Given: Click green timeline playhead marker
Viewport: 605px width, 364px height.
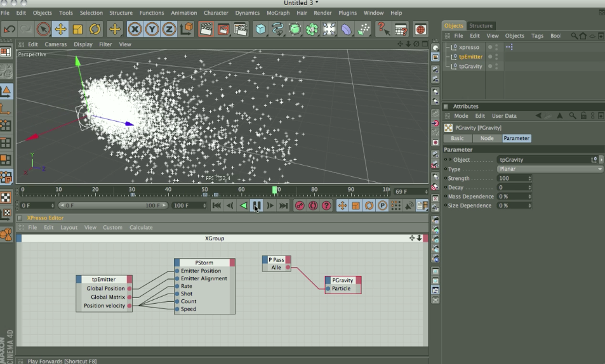Looking at the screenshot, I should [274, 190].
